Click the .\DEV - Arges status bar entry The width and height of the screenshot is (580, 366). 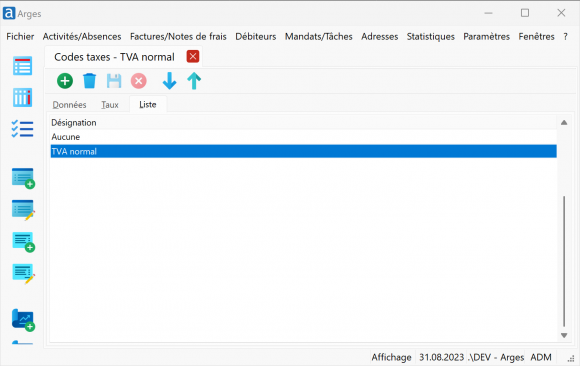click(x=496, y=357)
